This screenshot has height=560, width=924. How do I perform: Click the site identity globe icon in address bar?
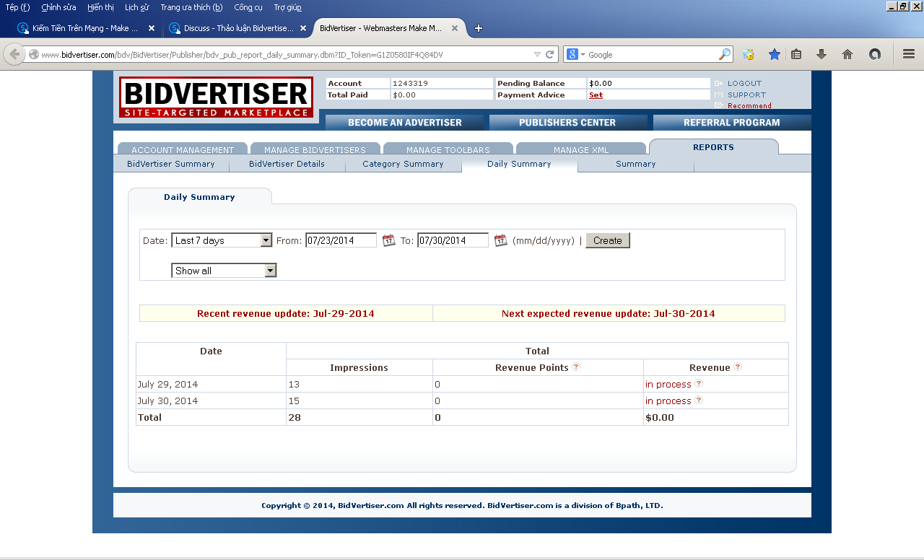pos(33,54)
